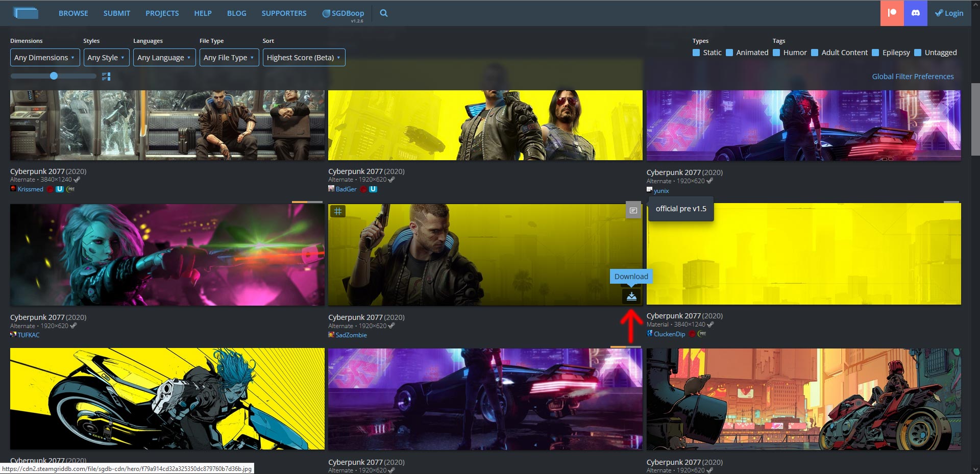Click the blue U badge beside BadGer
Viewport: 980px width, 474px height.
coord(373,189)
